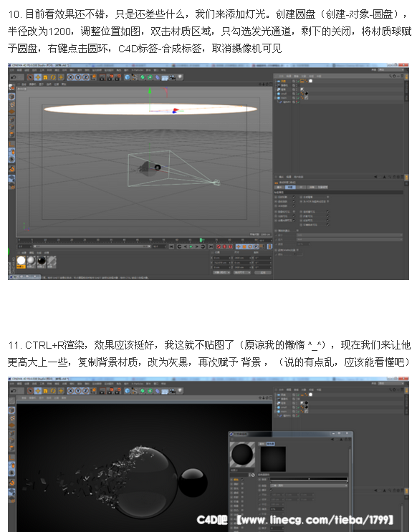Viewport: 412px width, 532px height.
Task: Click Apply button in step 10 coordinate manager
Action: [264, 273]
